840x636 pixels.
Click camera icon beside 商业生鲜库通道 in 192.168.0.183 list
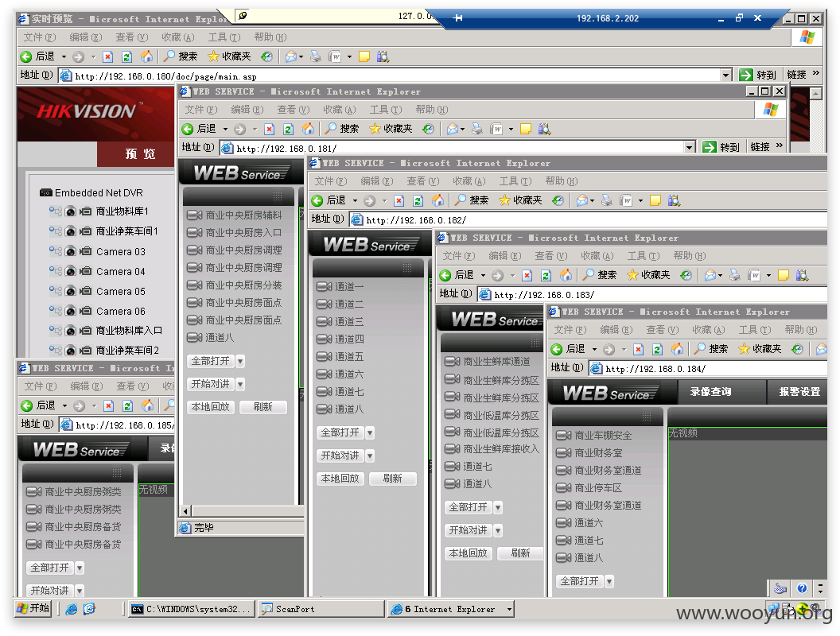(453, 362)
